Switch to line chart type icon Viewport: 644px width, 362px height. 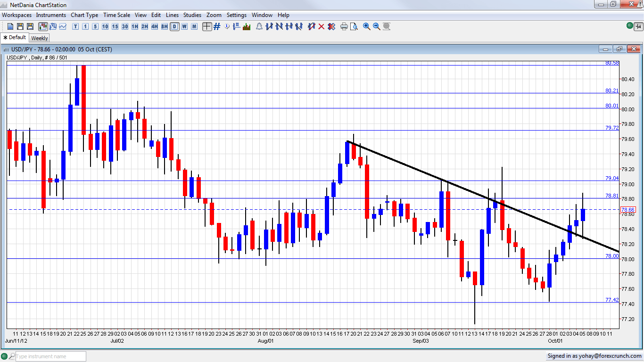63,26
